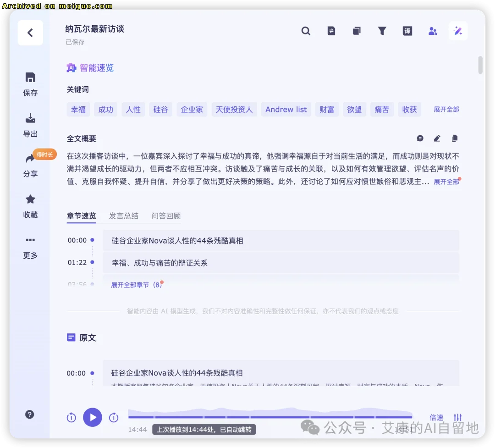The width and height of the screenshot is (495, 448).
Task: Click the filter icon in the toolbar
Action: (x=382, y=31)
